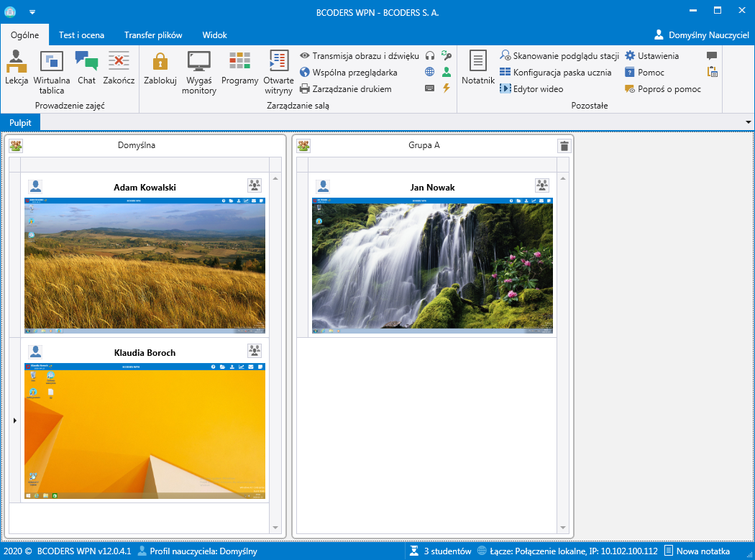Click scroll down arrow in Domyślna group
This screenshot has width=755, height=560.
coord(275,528)
